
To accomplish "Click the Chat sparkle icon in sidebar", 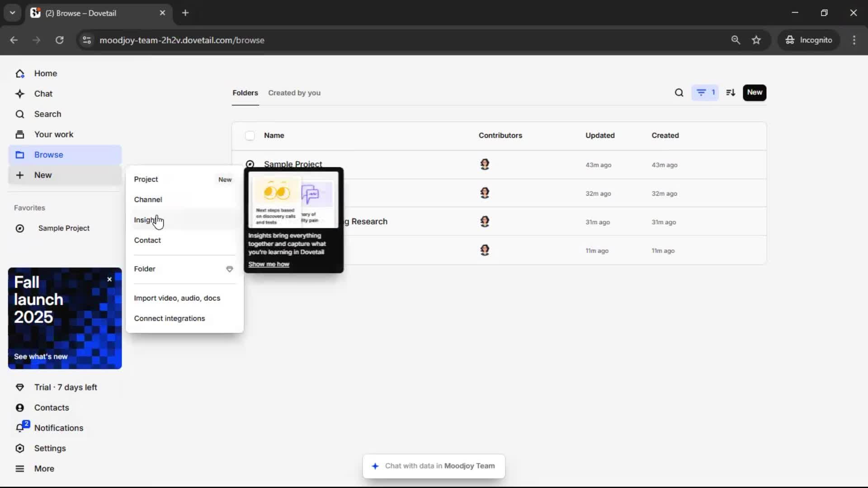I will 20,94.
